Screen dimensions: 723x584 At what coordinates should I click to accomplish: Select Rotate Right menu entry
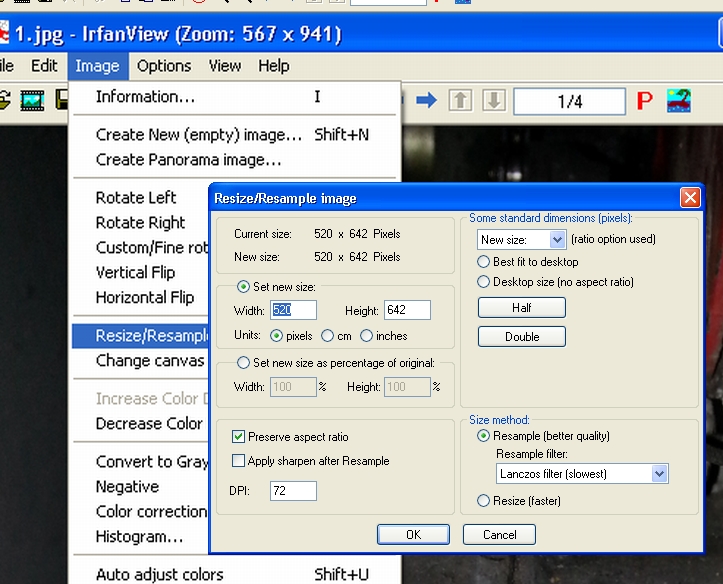click(140, 223)
